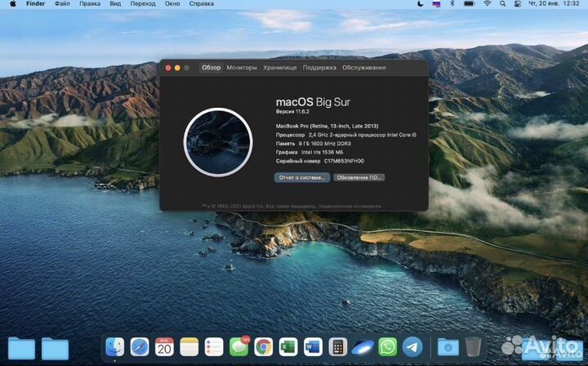Open WhatsApp from the Dock
Screen dimensions: 588x366
pos(387,347)
